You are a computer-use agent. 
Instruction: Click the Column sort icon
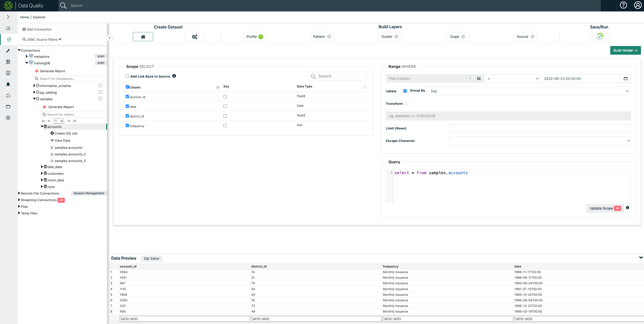(x=218, y=87)
